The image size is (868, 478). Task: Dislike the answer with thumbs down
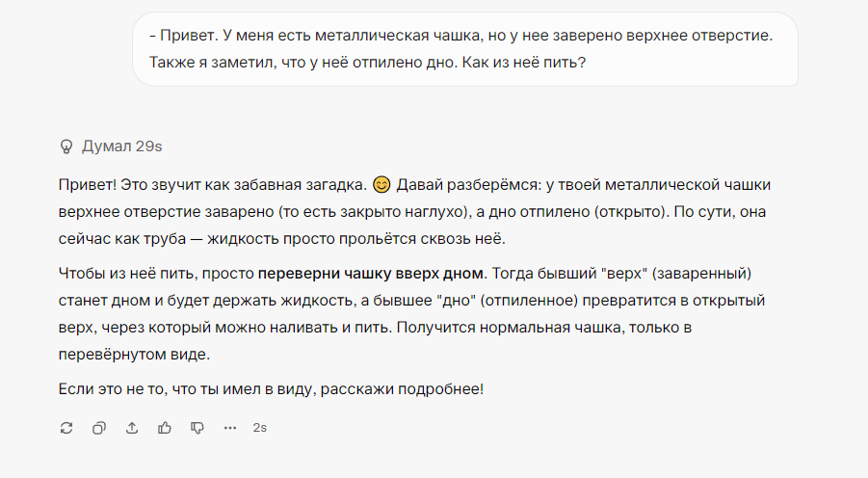(197, 427)
